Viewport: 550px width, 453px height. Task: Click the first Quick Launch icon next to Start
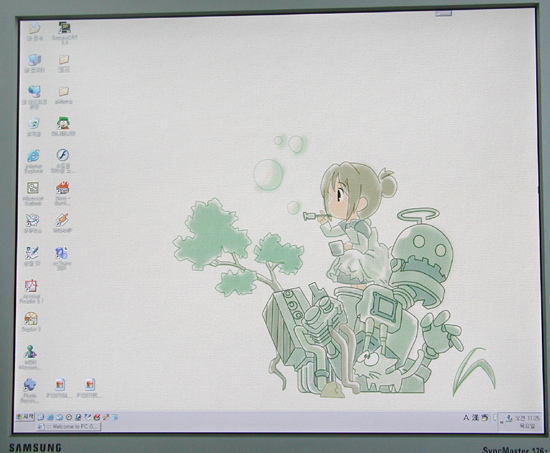pos(41,417)
